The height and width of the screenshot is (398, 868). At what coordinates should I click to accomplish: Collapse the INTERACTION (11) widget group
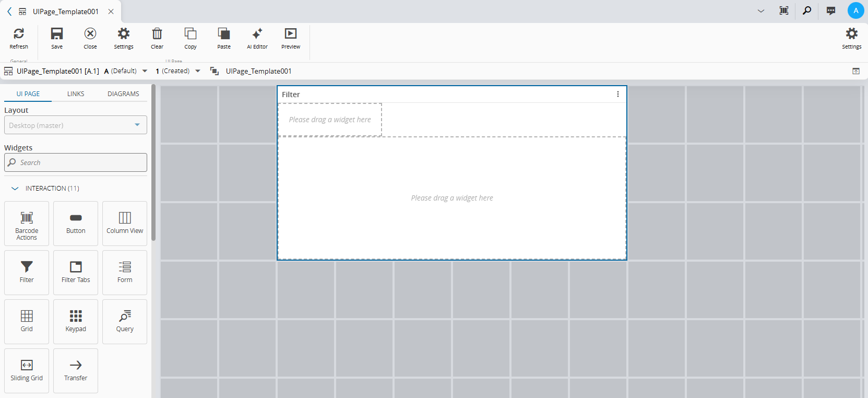coord(15,189)
